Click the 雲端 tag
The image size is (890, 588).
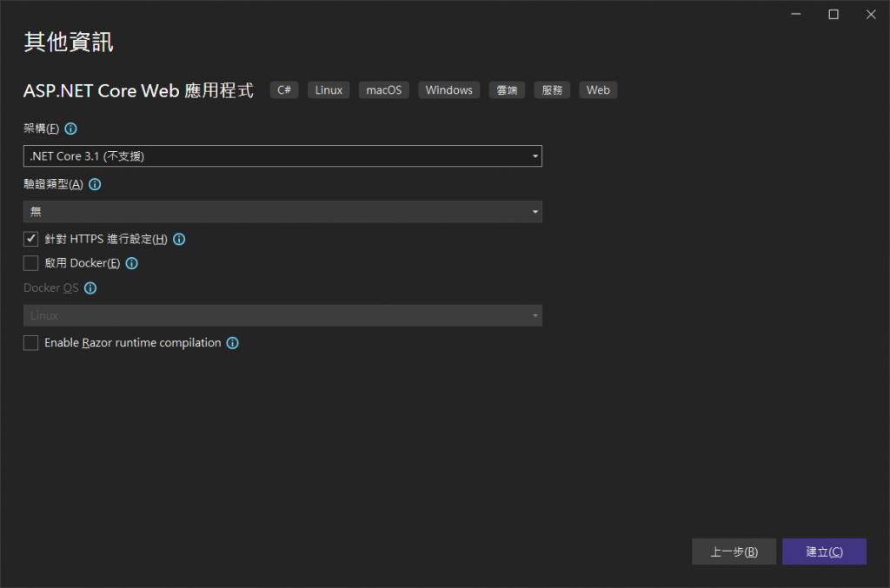(507, 90)
